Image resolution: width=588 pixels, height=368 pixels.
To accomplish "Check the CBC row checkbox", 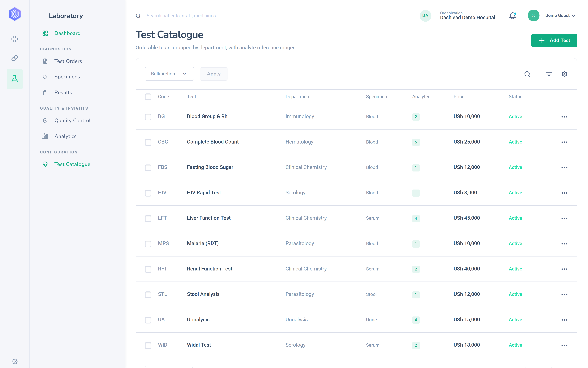I will coord(148,142).
